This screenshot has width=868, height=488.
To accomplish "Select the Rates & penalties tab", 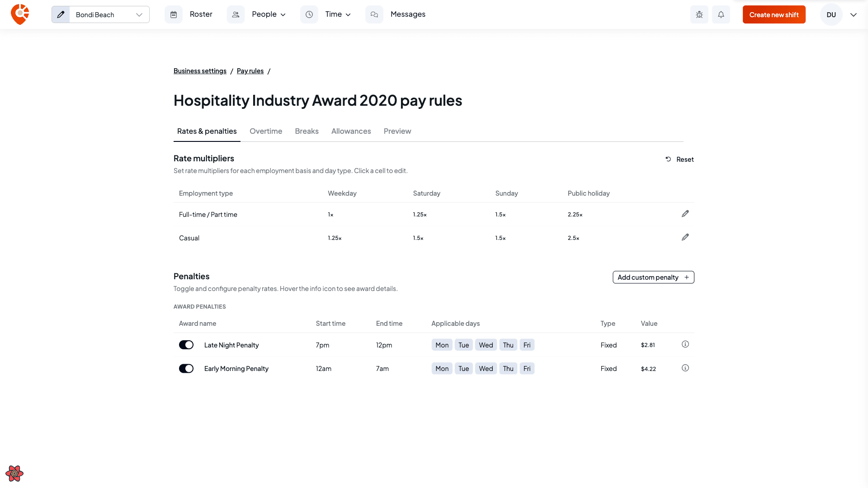I will (x=207, y=131).
